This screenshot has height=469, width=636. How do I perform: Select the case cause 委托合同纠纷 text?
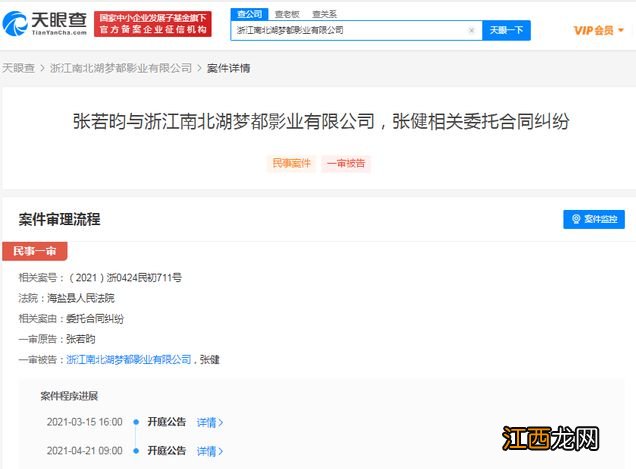click(x=95, y=319)
